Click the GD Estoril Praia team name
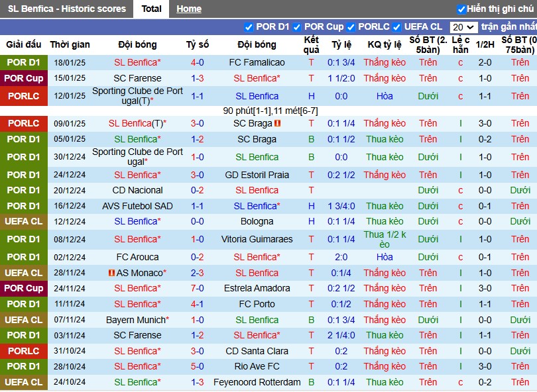 click(x=257, y=175)
